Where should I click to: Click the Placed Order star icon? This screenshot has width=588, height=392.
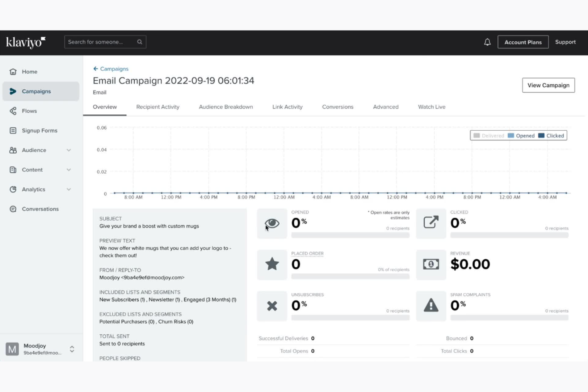pos(272,264)
